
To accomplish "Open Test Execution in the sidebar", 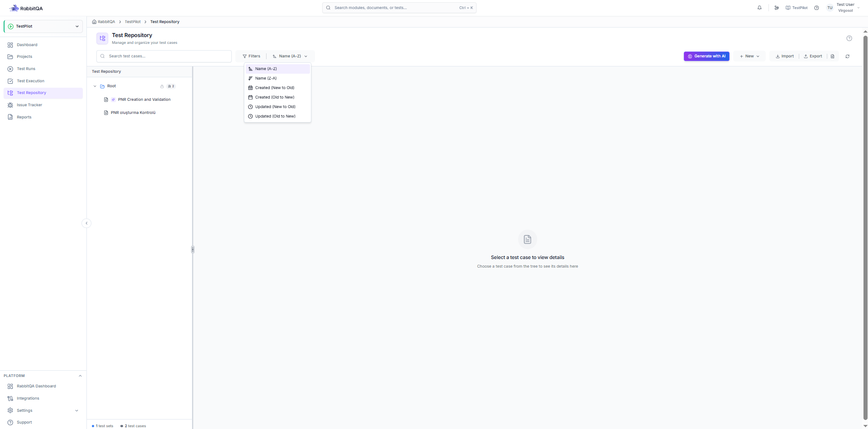I will (43, 81).
